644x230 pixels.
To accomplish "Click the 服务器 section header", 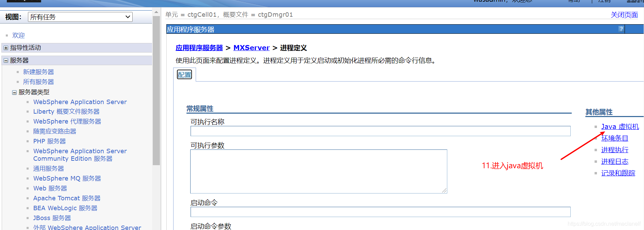I will (x=77, y=60).
